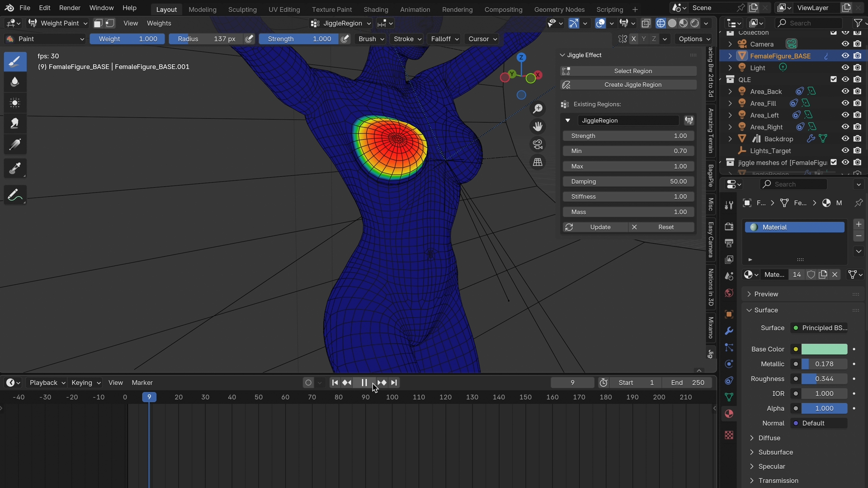Viewport: 868px width, 488px height.
Task: Expand the Subsurface material section
Action: [x=775, y=452]
